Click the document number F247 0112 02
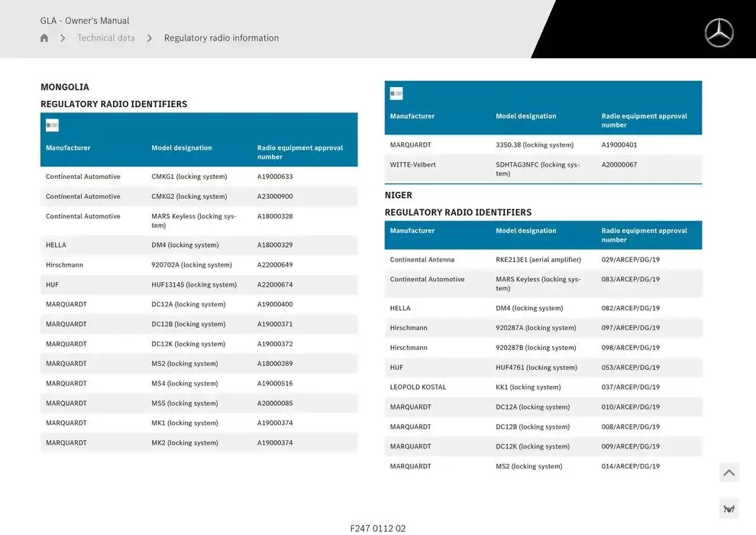Viewport: 756px width, 535px height. 378,528
